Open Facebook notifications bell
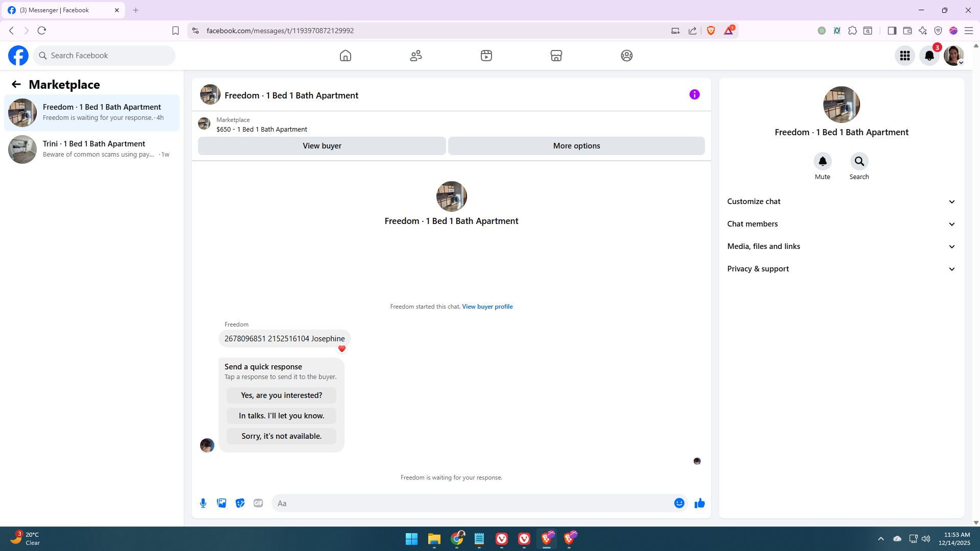This screenshot has height=551, width=980. coord(929,56)
